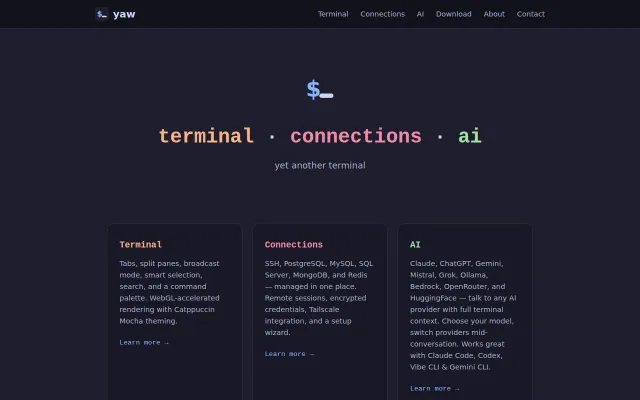Open the Connections nav menu item

pyautogui.click(x=382, y=14)
